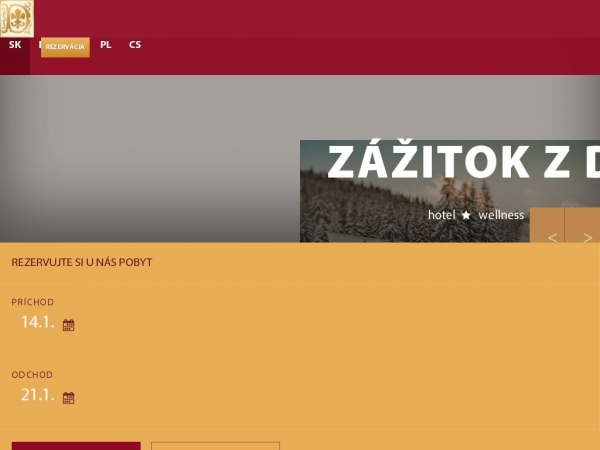Click the 'Rezervujte si u nás pobyt' heading
The width and height of the screenshot is (600, 450).
(x=82, y=262)
